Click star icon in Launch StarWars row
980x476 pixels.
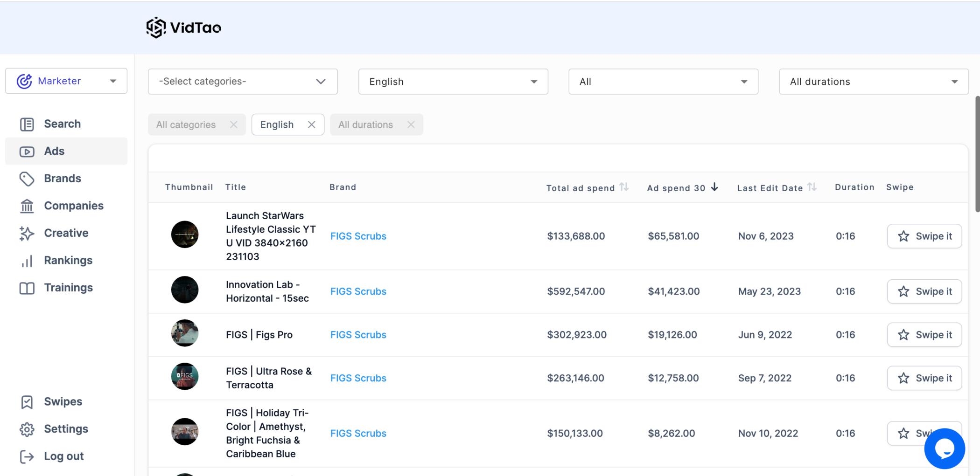click(903, 236)
